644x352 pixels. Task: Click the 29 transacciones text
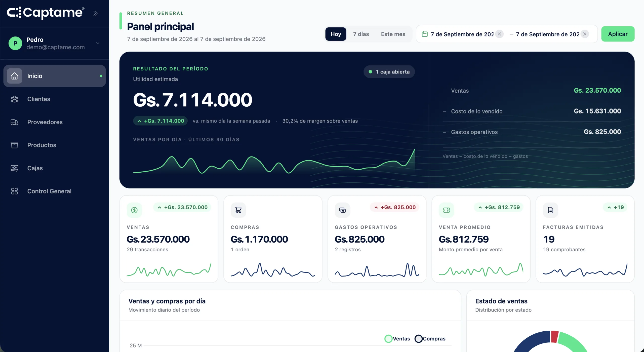147,250
